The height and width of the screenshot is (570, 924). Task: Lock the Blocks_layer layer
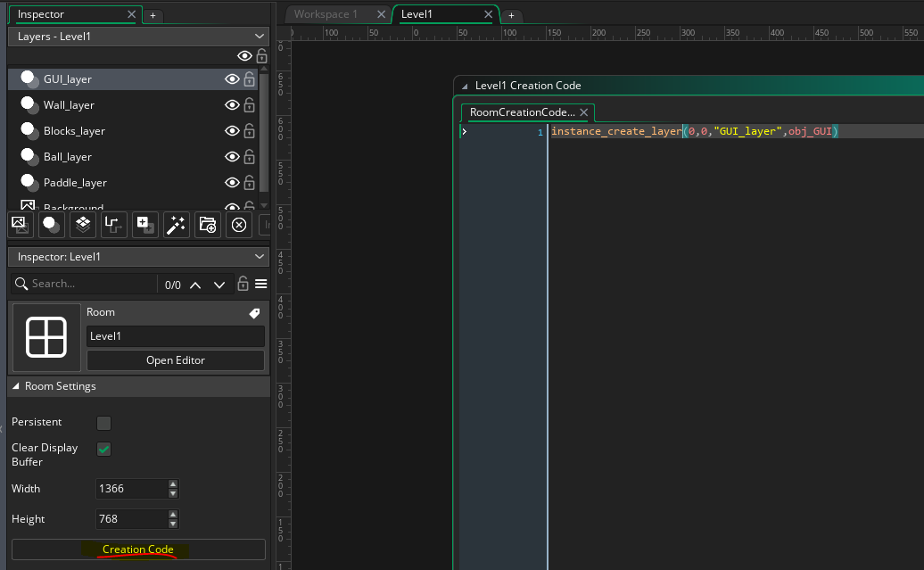tap(249, 130)
